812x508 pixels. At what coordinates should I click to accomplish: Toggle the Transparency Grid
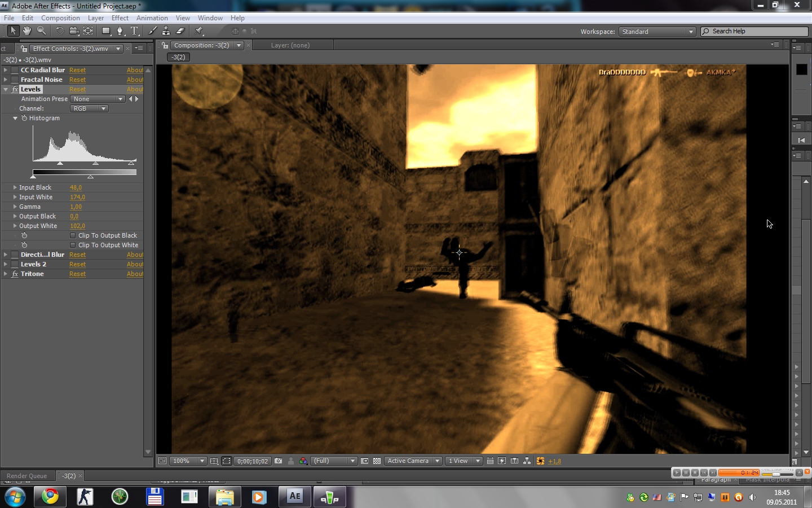(x=377, y=461)
